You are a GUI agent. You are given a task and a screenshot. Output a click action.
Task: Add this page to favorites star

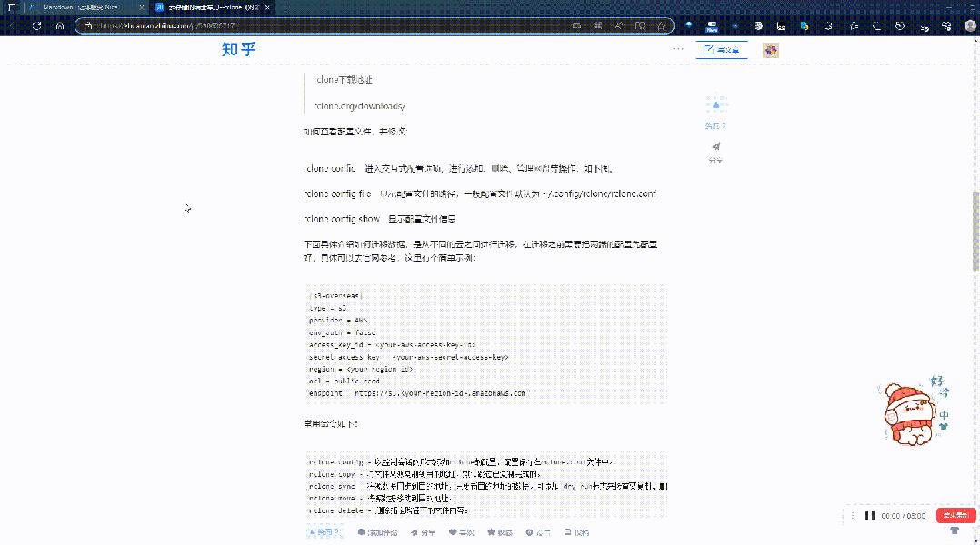(x=661, y=25)
